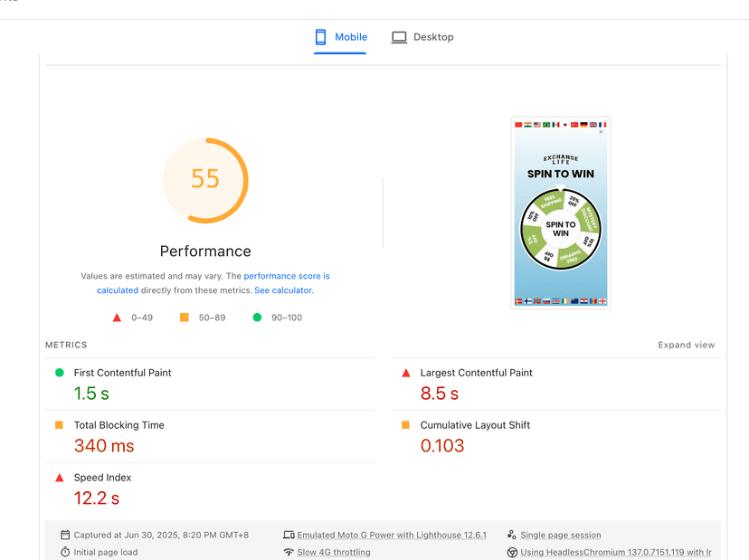Click red triangle beside Largest Contentful Paint
Screen dimensions: 749x560
coord(406,373)
